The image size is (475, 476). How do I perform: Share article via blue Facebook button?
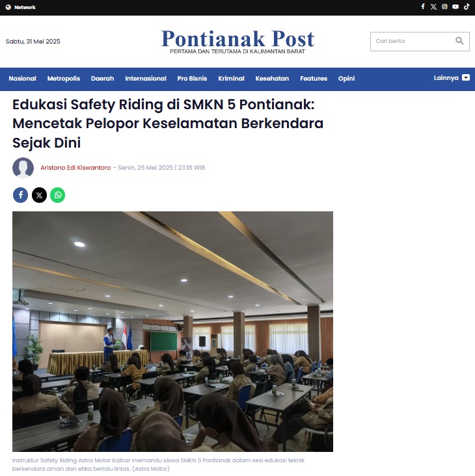20,195
